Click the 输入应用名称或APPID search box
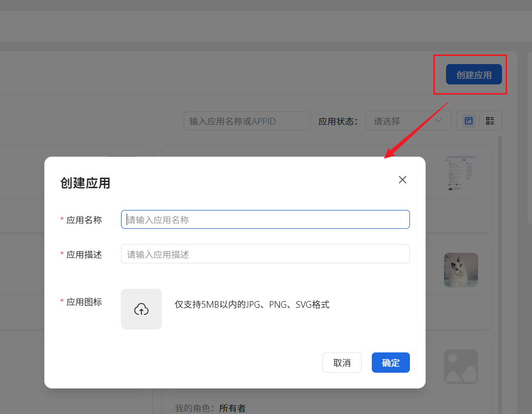The width and height of the screenshot is (532, 414). tap(247, 121)
